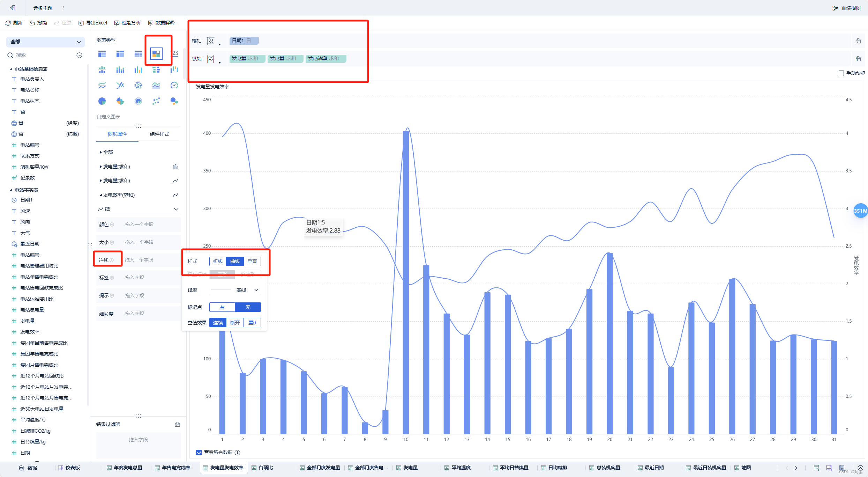The height and width of the screenshot is (477, 868).
Task: Open the three-dot menu next to 分析主题
Action: click(63, 8)
